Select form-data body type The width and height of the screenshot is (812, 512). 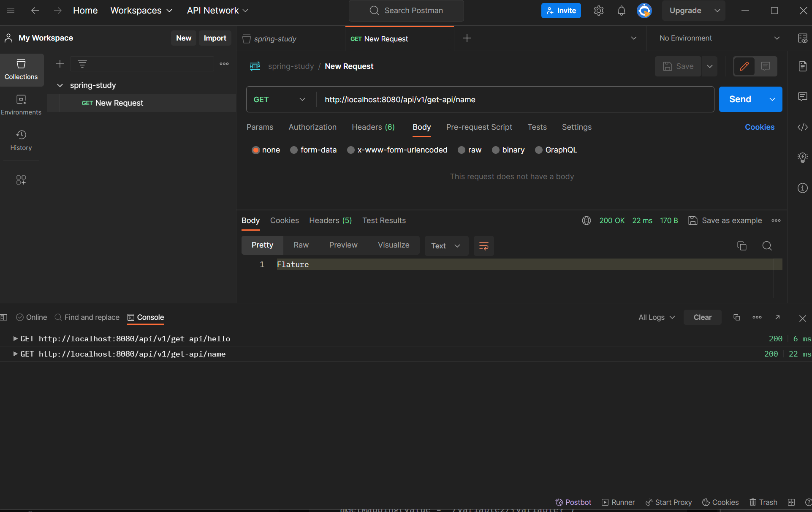[294, 150]
